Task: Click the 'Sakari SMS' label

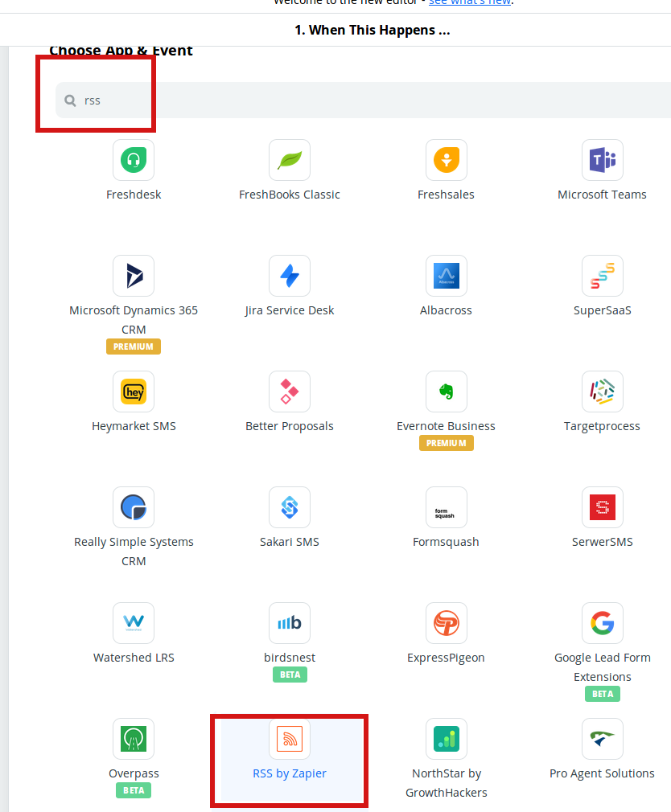Action: coord(290,542)
